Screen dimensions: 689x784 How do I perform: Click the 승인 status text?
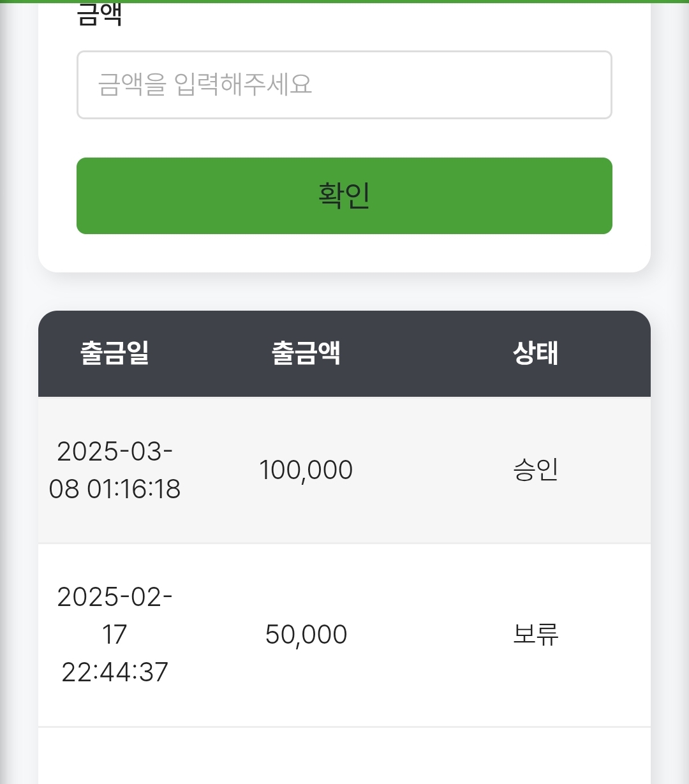click(535, 470)
